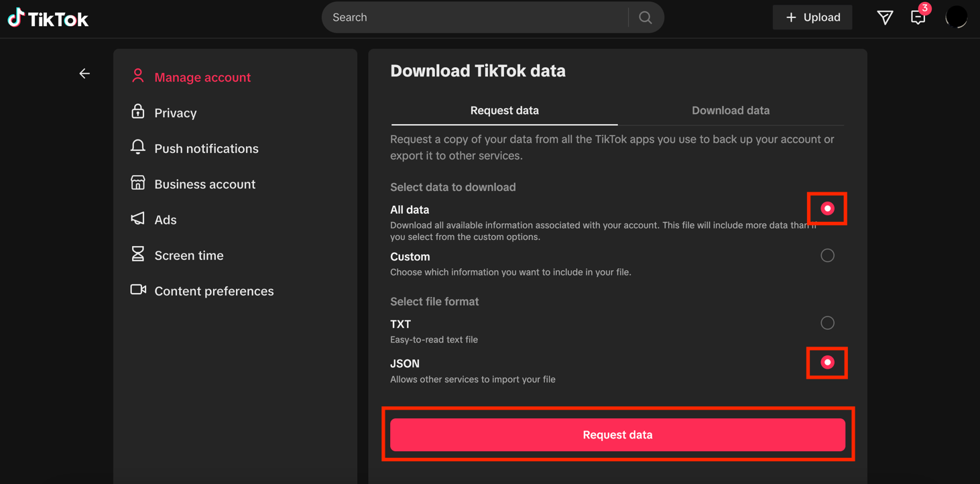Select the TXT file format option
This screenshot has width=980, height=484.
pos(827,322)
